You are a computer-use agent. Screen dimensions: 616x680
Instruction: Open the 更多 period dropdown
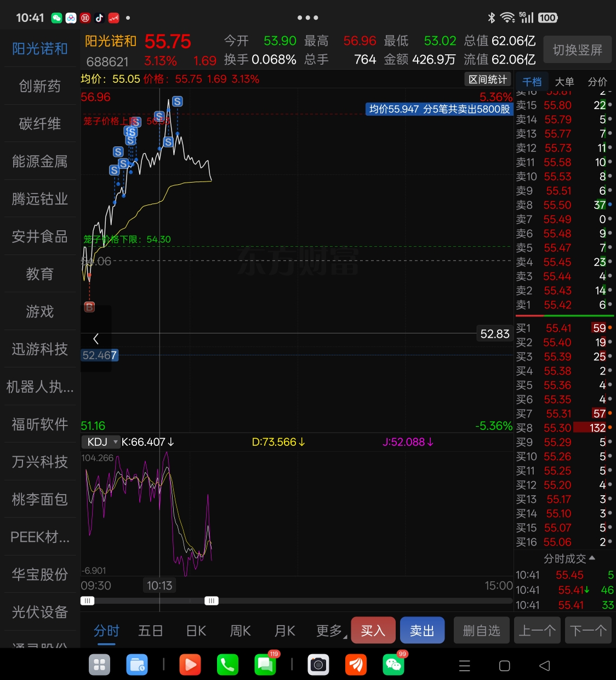pos(331,631)
